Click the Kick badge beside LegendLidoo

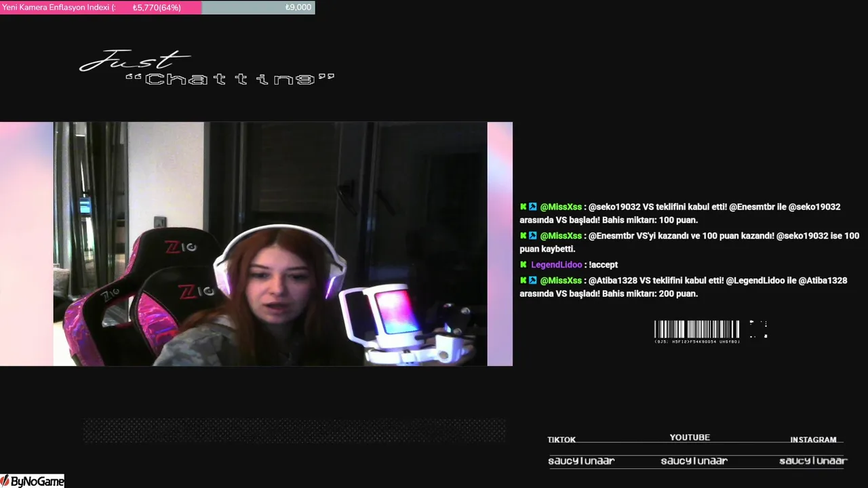coord(524,264)
